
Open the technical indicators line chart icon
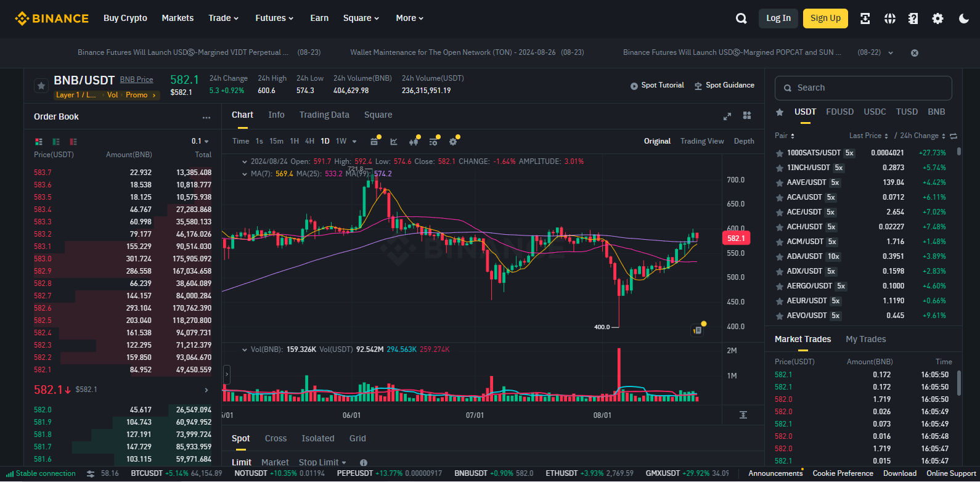tap(394, 142)
